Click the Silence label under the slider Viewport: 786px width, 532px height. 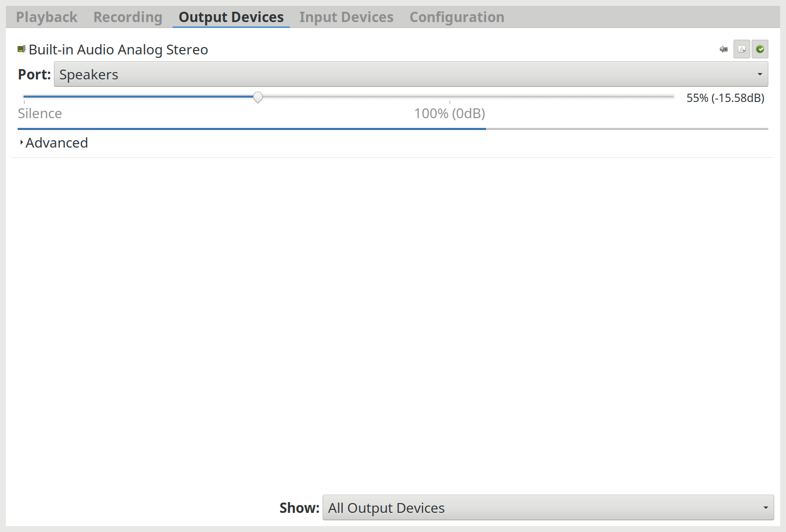pos(40,113)
